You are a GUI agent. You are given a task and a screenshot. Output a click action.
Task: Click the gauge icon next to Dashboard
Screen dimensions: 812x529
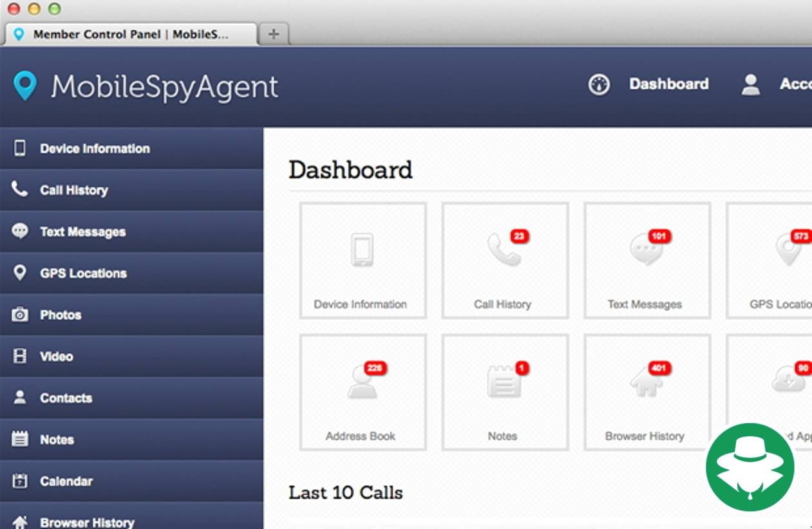[599, 84]
